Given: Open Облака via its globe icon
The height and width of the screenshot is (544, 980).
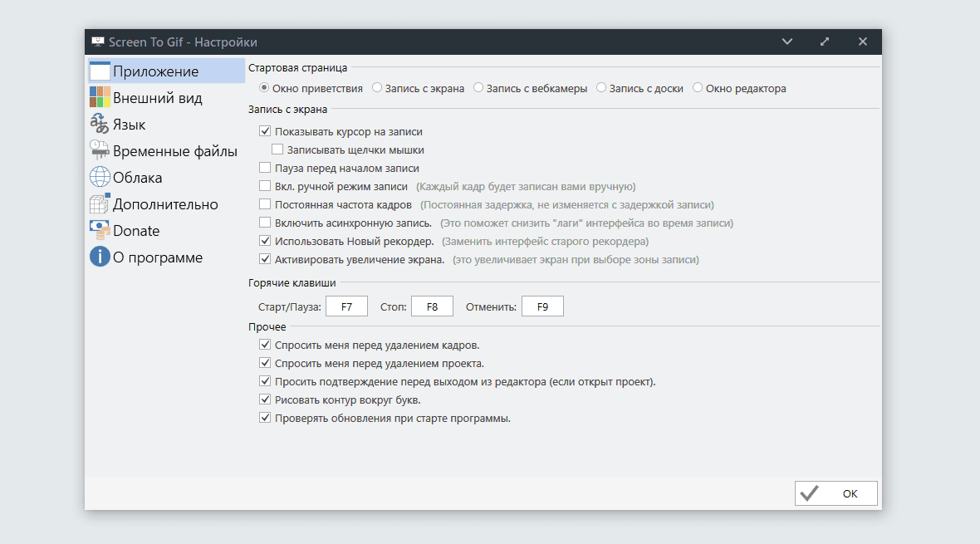Looking at the screenshot, I should tap(100, 178).
